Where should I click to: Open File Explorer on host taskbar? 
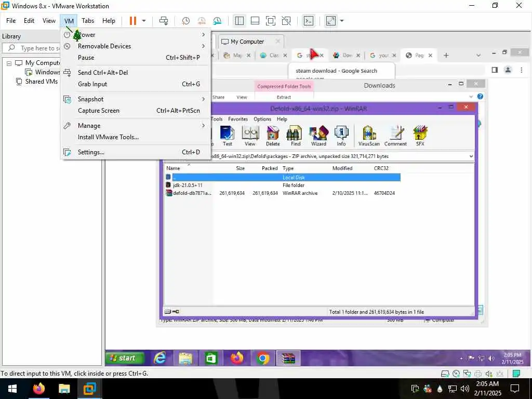[x=64, y=389]
